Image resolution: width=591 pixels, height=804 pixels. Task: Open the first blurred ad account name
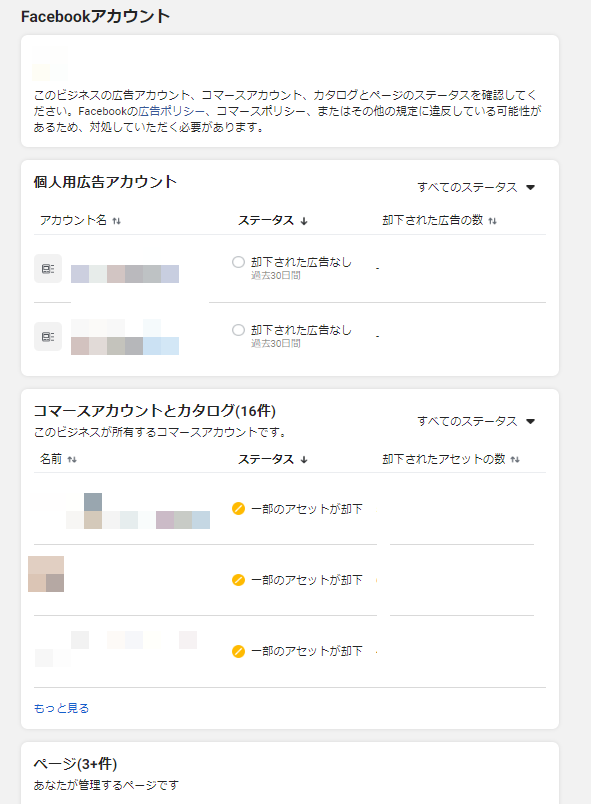coord(125,274)
